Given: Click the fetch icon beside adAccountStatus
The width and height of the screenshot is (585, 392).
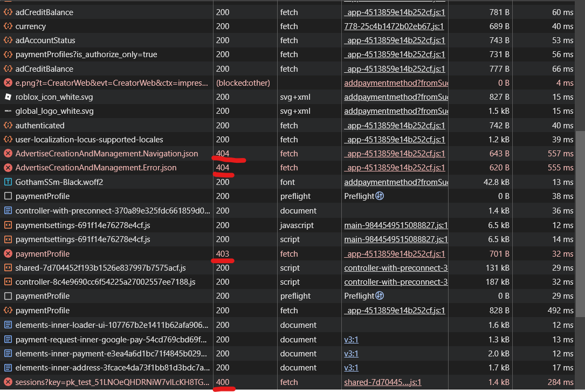Looking at the screenshot, I should (8, 40).
